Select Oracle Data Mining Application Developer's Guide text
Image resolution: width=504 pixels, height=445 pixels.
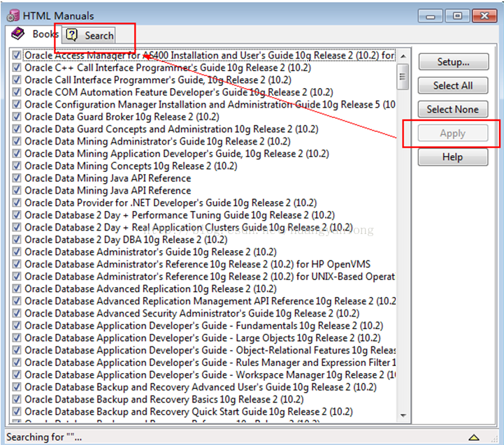pyautogui.click(x=177, y=154)
